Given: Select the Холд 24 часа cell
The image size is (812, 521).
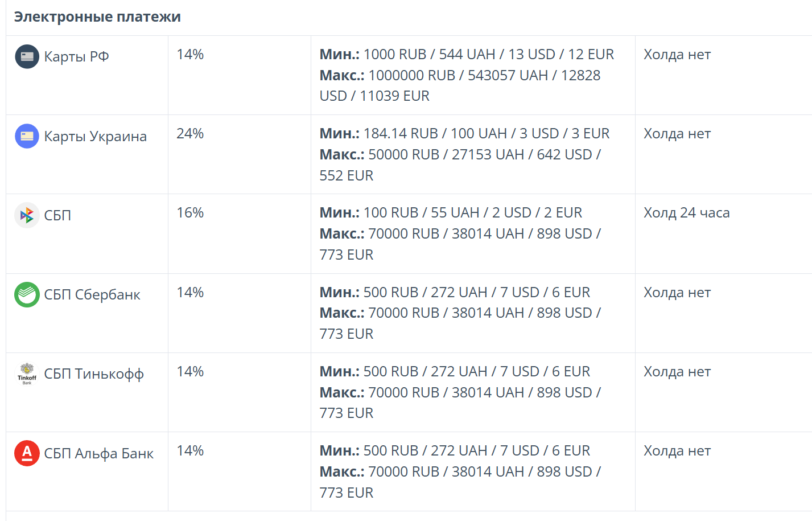Looking at the screenshot, I should pos(686,212).
